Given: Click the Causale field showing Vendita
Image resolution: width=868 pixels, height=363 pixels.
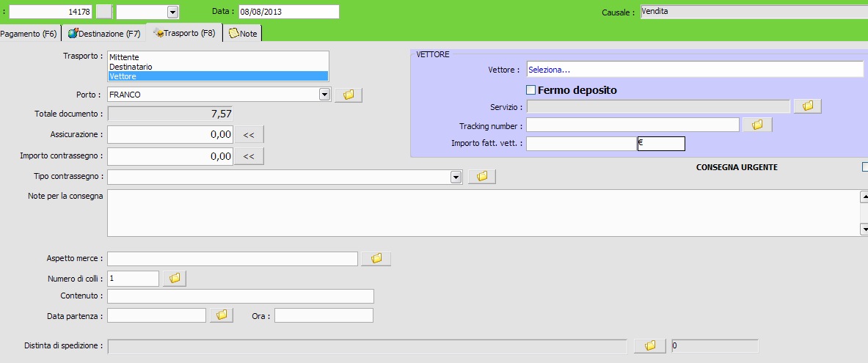Looking at the screenshot, I should [754, 12].
